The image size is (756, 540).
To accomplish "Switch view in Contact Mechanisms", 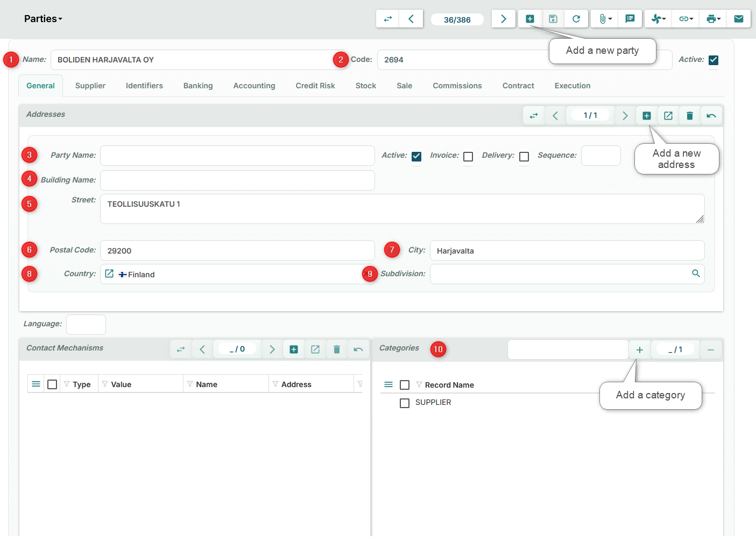I will [181, 349].
